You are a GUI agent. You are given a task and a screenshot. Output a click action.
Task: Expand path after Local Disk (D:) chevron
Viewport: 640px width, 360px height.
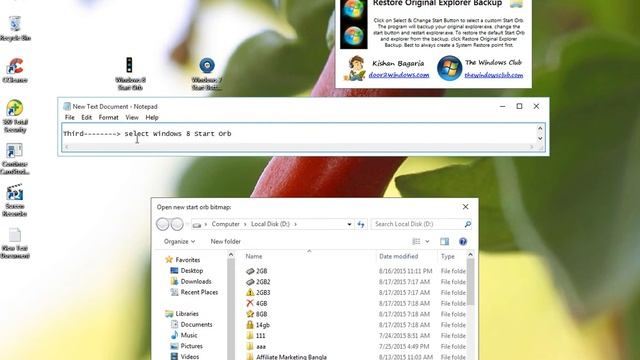click(296, 224)
